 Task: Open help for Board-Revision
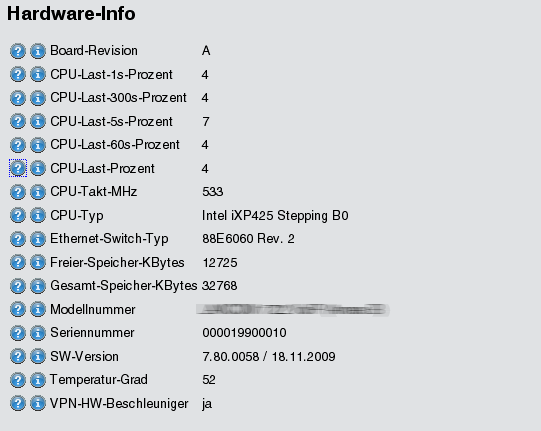(18, 51)
